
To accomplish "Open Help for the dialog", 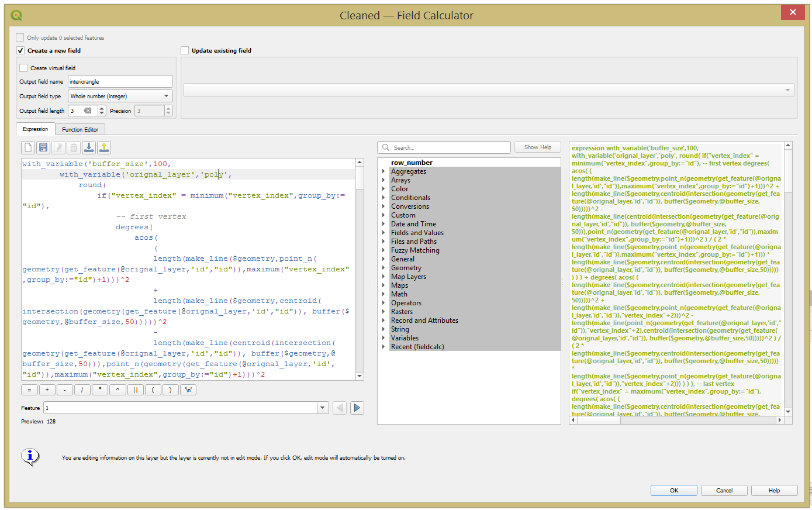I will [775, 490].
